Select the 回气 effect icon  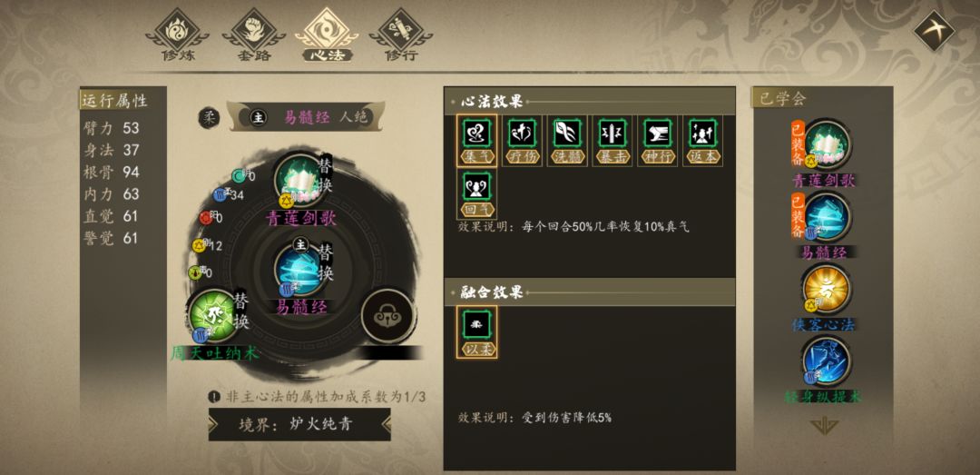click(477, 193)
